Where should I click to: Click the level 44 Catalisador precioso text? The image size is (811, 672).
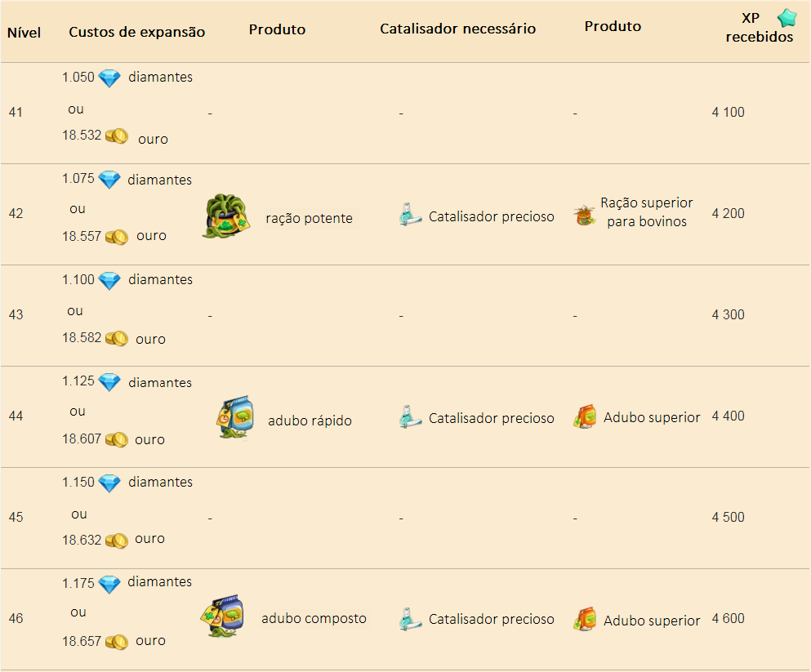(x=491, y=418)
